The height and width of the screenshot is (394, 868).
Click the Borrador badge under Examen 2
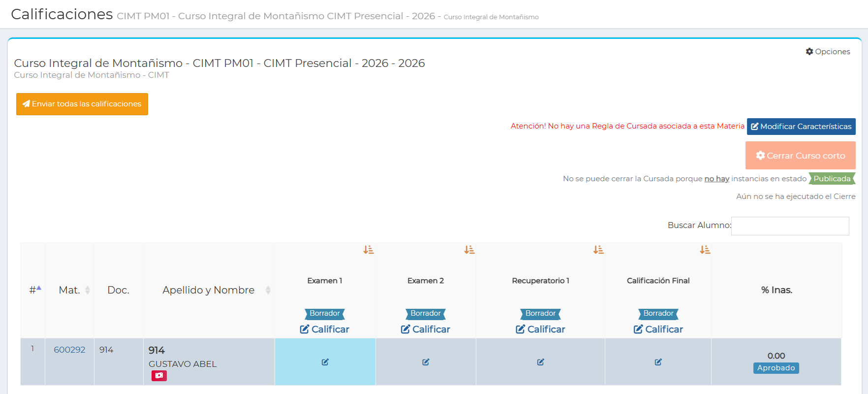(x=426, y=314)
